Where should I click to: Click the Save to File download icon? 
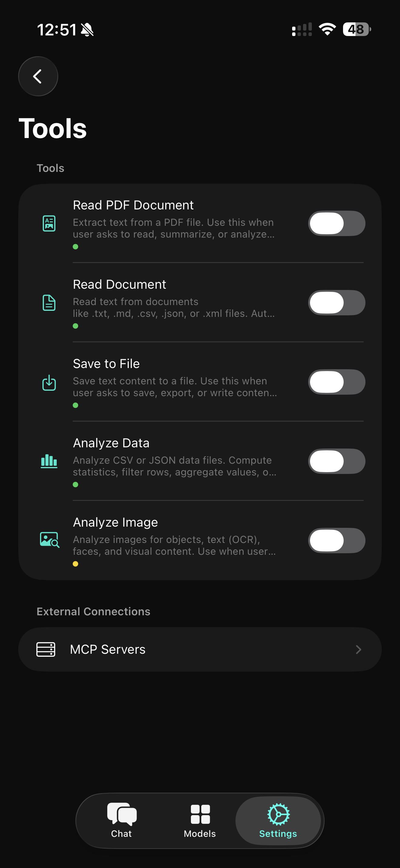(x=49, y=382)
